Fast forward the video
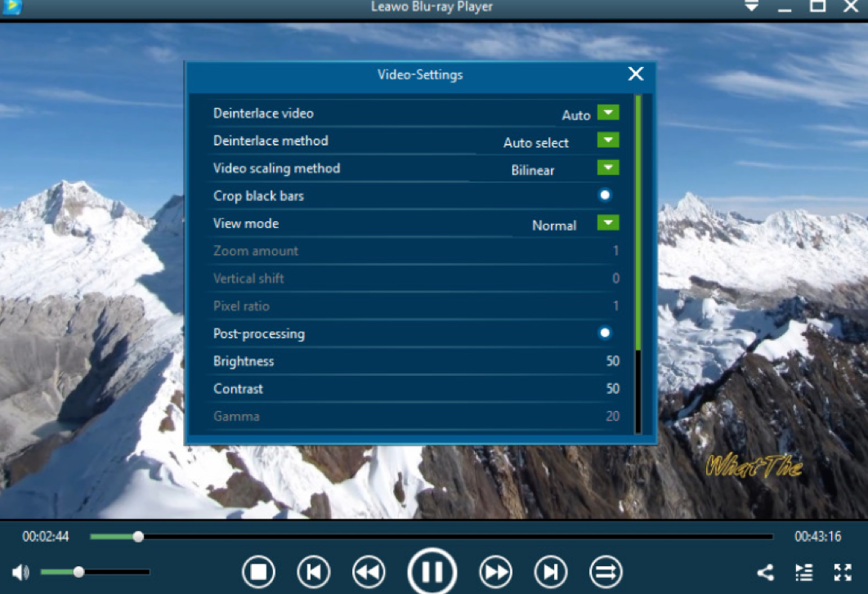The width and height of the screenshot is (868, 594). tap(495, 572)
